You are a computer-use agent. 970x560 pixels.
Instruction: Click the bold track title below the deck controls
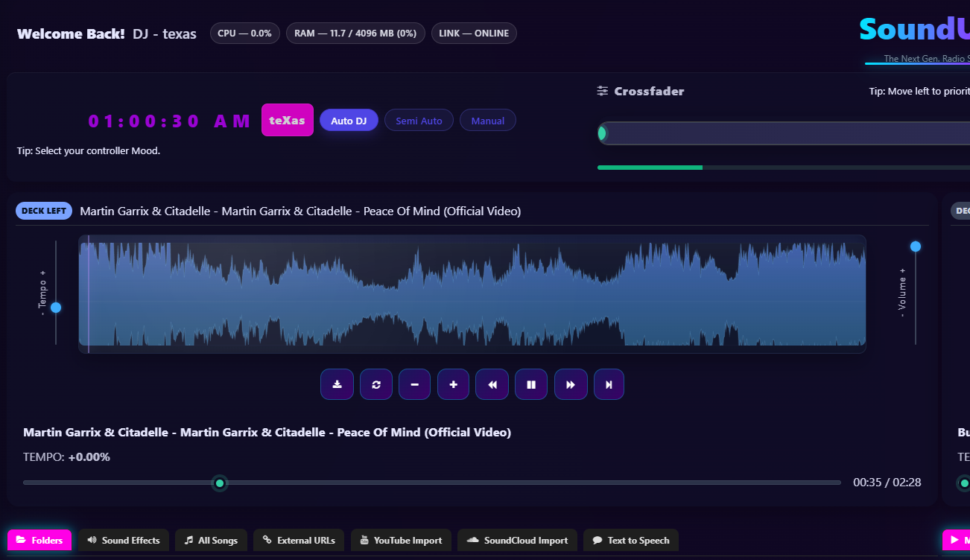pyautogui.click(x=267, y=432)
